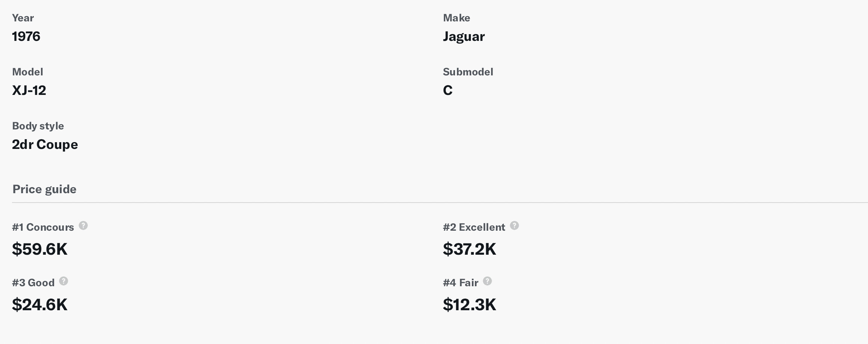The width and height of the screenshot is (868, 344).
Task: Open the #4 Fair condition help tooltip
Action: (x=487, y=281)
